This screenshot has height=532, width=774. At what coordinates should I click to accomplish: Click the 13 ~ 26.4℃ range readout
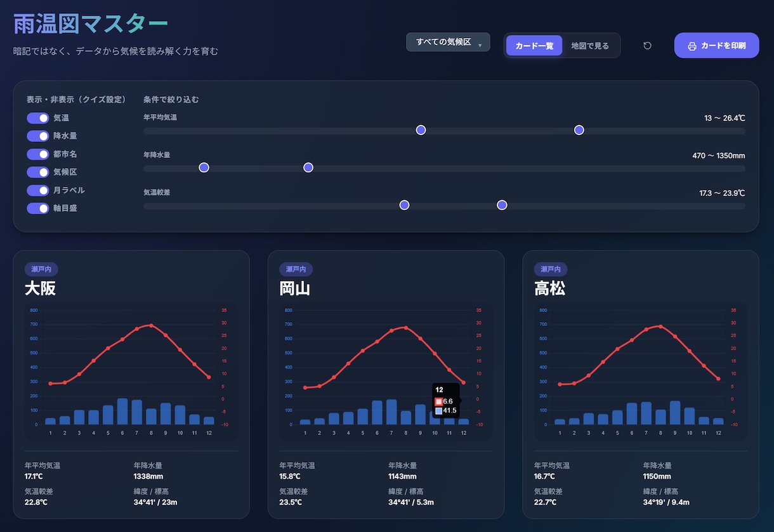(725, 118)
